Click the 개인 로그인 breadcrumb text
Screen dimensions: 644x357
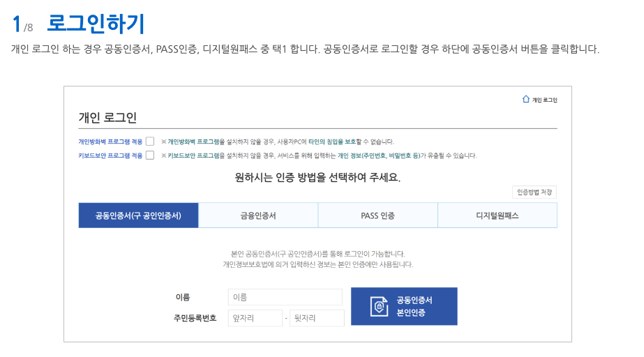click(545, 100)
